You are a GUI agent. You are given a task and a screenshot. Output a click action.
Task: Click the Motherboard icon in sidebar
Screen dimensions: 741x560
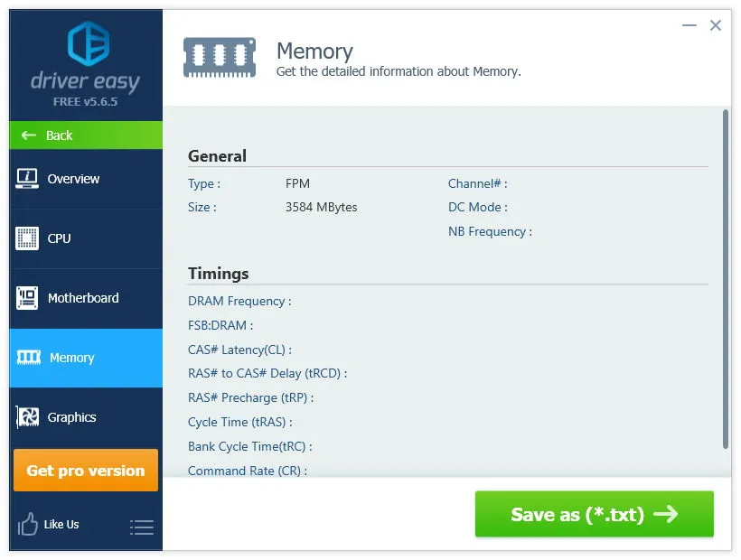pos(27,298)
